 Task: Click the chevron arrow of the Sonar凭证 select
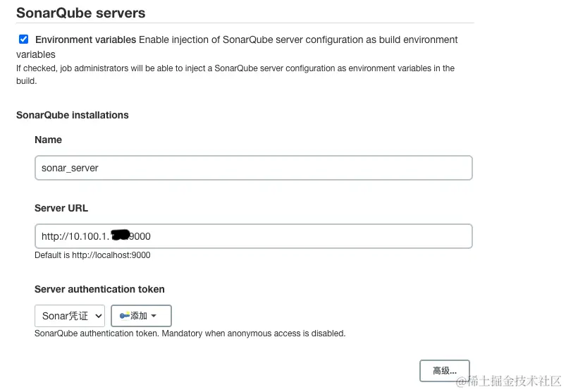point(97,316)
